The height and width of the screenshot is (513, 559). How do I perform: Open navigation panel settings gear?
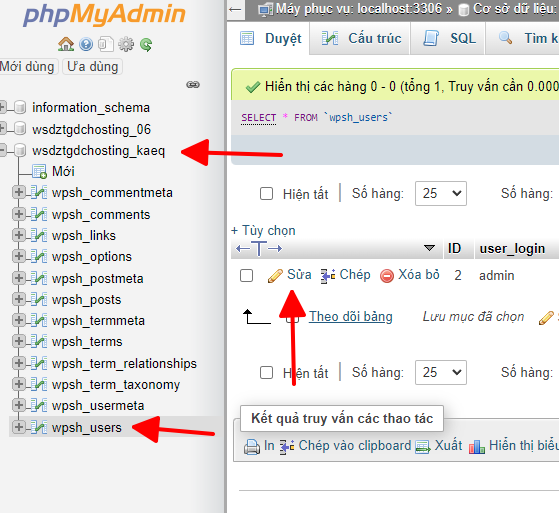pos(126,44)
